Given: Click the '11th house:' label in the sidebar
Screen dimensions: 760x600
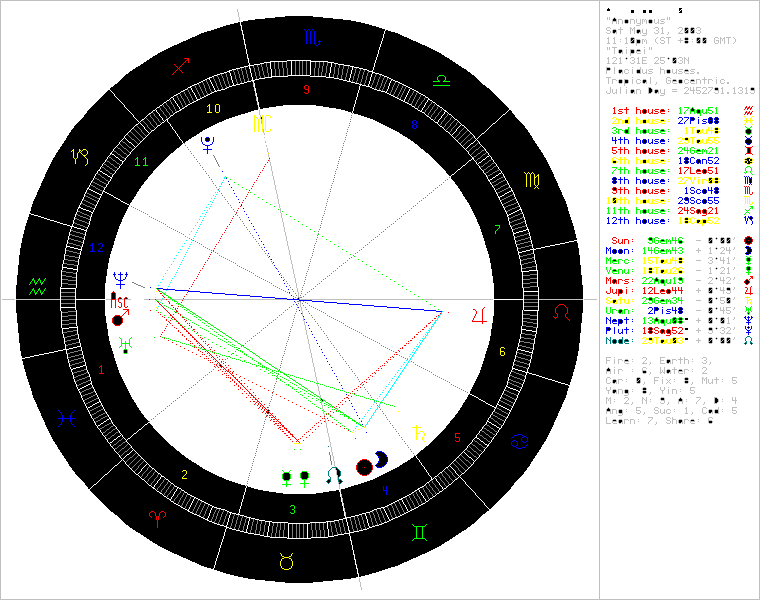Looking at the screenshot, I should [x=638, y=211].
